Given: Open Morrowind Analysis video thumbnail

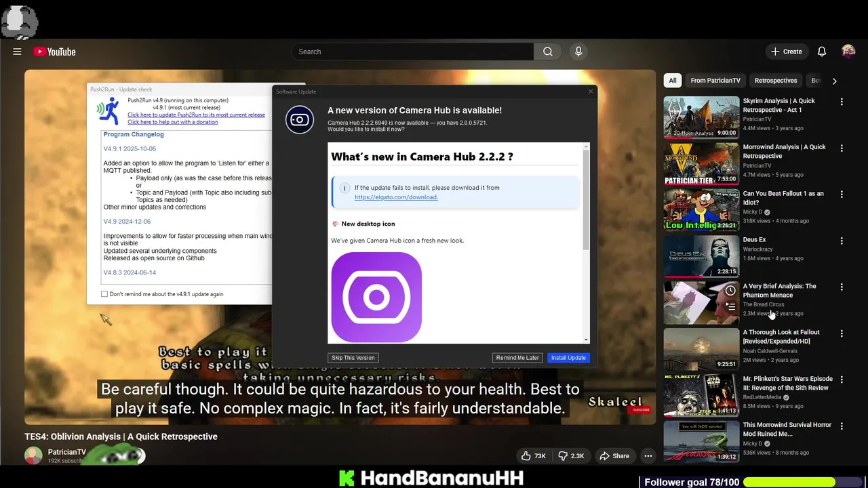Looking at the screenshot, I should (701, 163).
